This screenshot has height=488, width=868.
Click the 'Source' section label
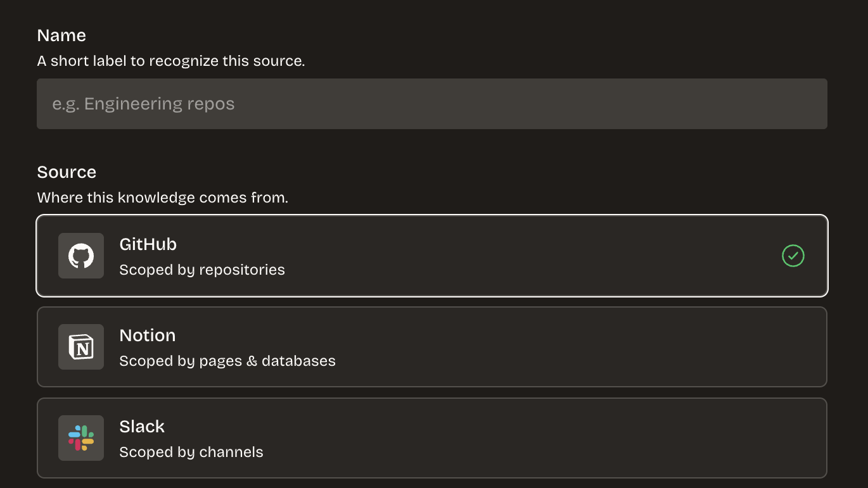67,172
